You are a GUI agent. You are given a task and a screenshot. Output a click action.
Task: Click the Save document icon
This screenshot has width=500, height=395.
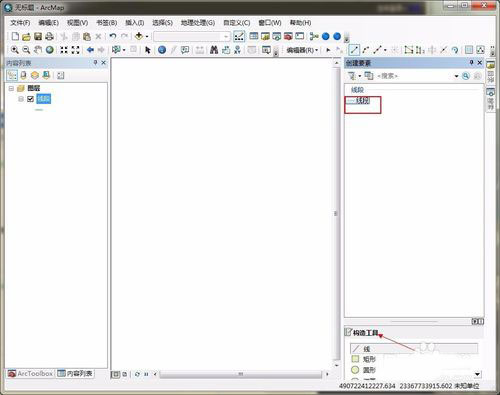click(38, 36)
